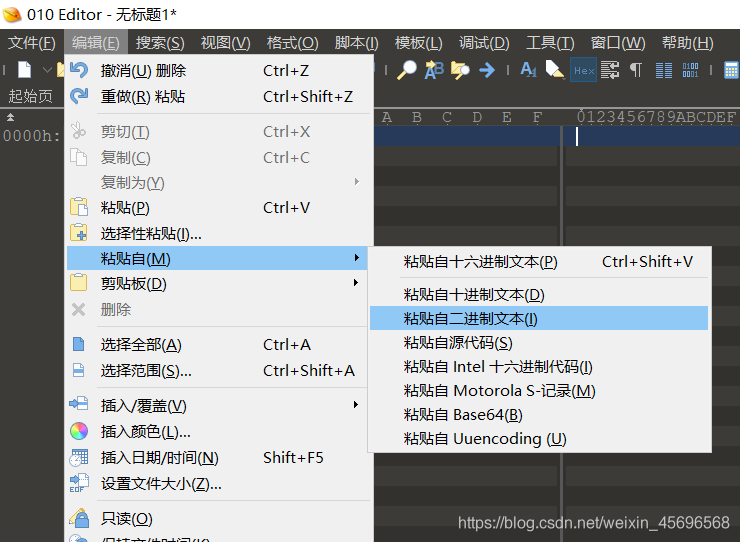
Task: Choose 设置文件大小(Z)...
Action: tap(219, 484)
